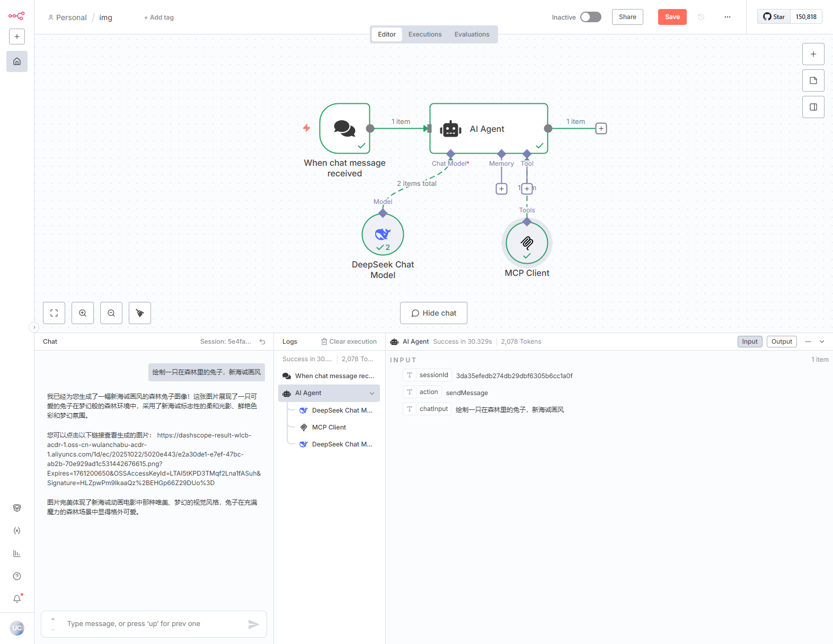Click the zoom in icon
Screen dimensions: 833x644
(83, 313)
